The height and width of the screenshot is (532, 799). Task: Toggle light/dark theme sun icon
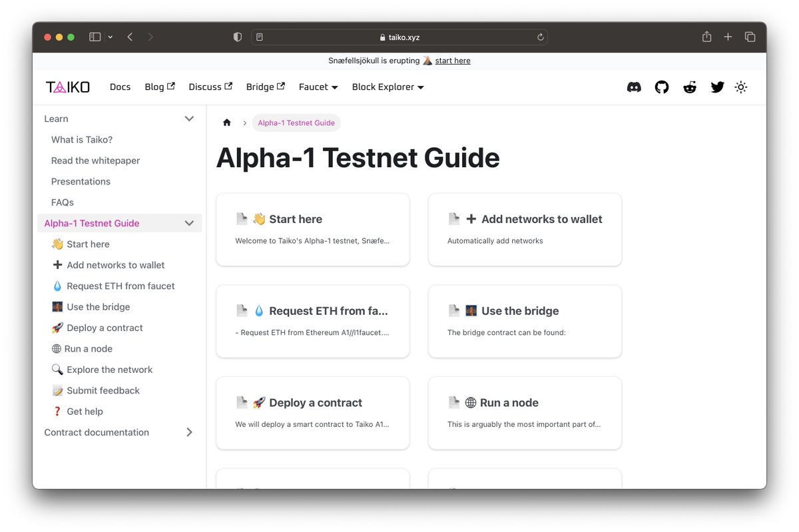[x=741, y=87]
